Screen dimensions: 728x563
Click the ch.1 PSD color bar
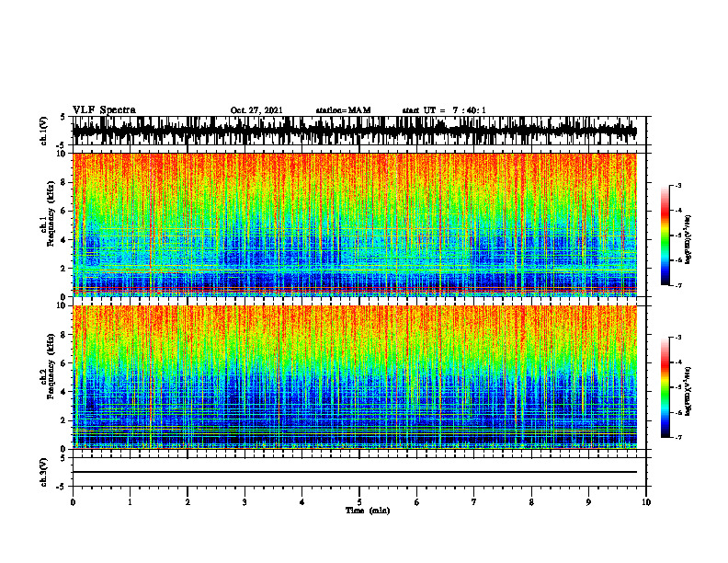coord(665,236)
